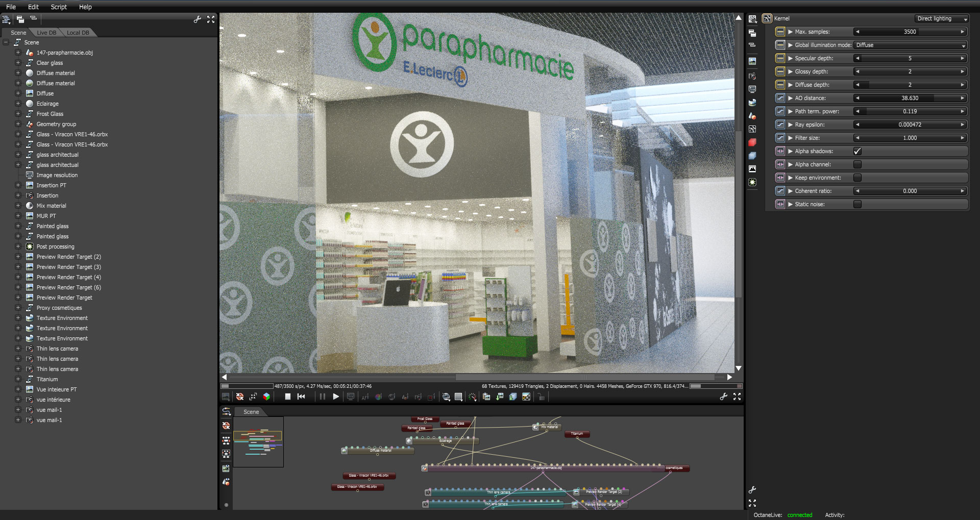Decrease Specular depth with left arrow

(857, 58)
